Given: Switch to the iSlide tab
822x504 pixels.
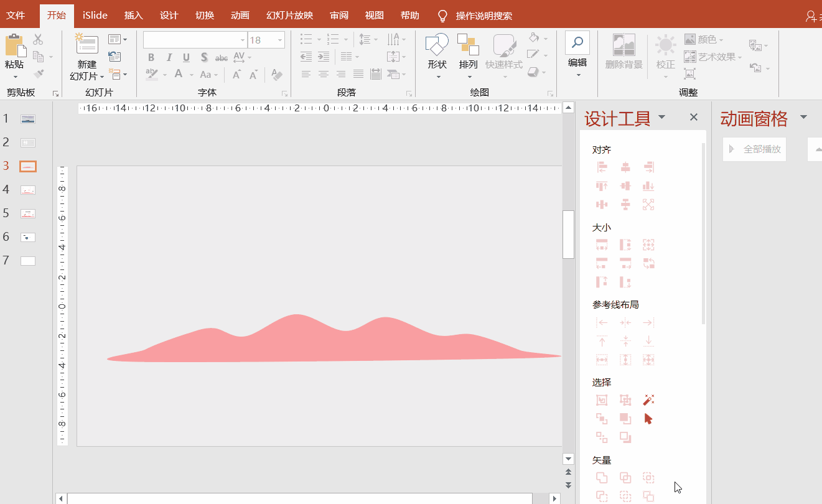Looking at the screenshot, I should (x=95, y=16).
